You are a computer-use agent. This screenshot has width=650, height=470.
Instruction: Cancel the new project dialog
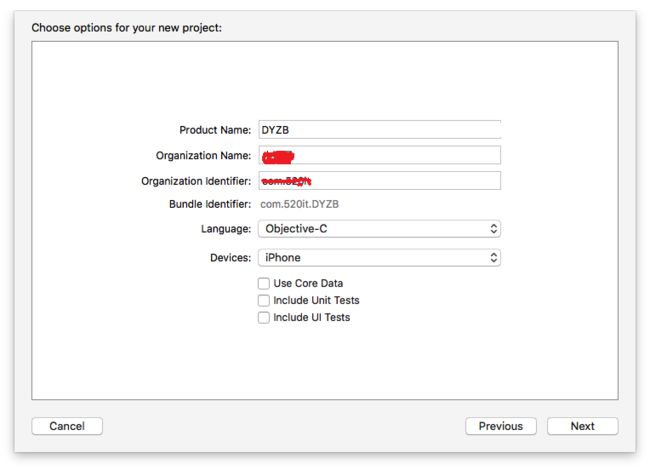click(x=67, y=426)
